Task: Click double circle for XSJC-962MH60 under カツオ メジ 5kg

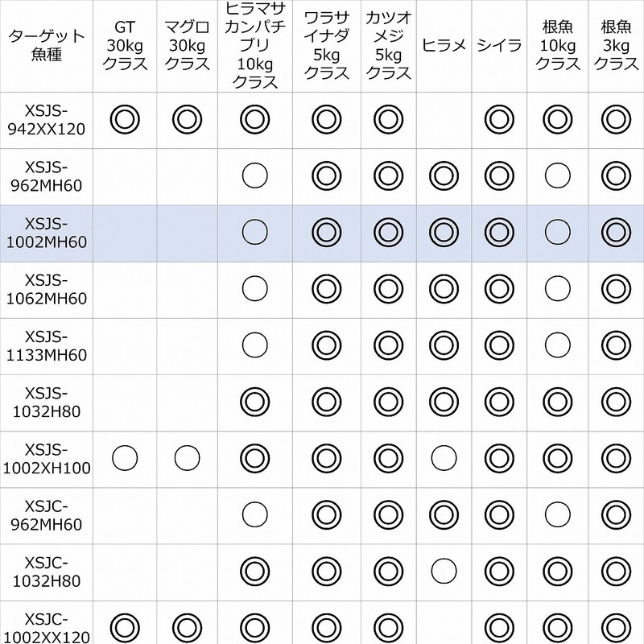Action: click(388, 514)
